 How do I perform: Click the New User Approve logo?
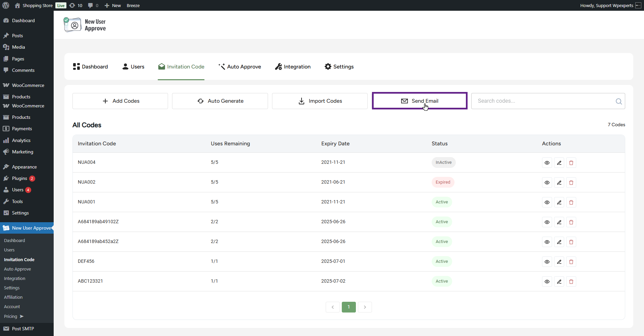coord(85,25)
